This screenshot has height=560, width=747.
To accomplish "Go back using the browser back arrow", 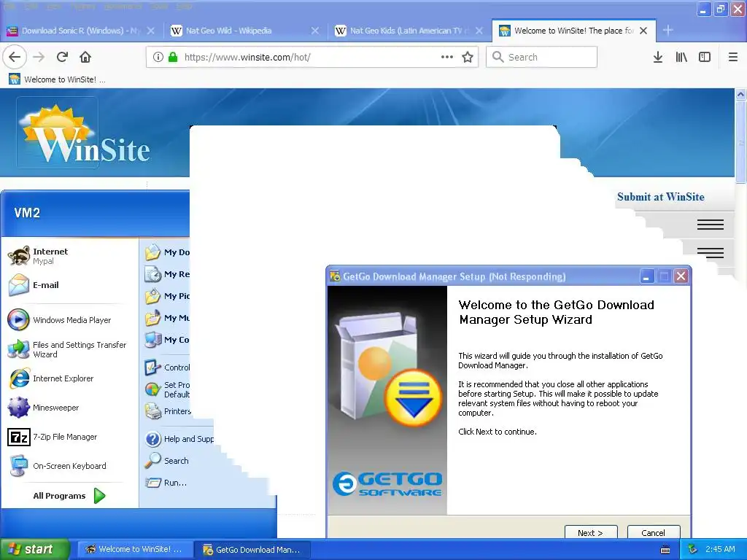I will [x=15, y=57].
